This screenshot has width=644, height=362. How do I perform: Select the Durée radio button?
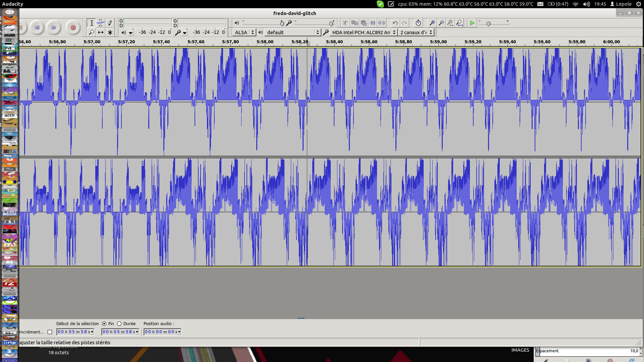[x=119, y=324]
